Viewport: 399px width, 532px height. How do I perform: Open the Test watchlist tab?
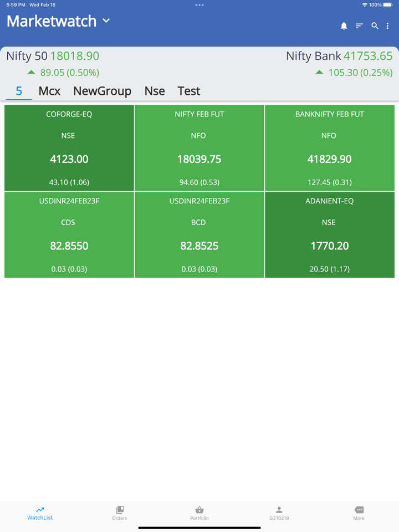[x=188, y=91]
